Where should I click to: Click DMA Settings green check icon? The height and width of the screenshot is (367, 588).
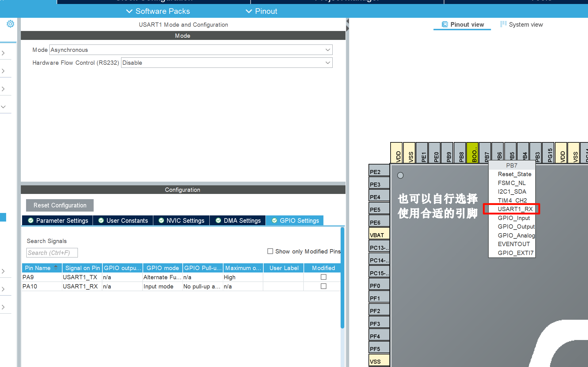pos(218,221)
